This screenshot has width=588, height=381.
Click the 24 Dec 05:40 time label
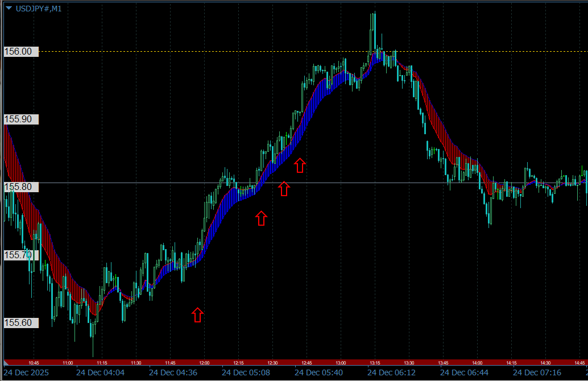point(318,373)
